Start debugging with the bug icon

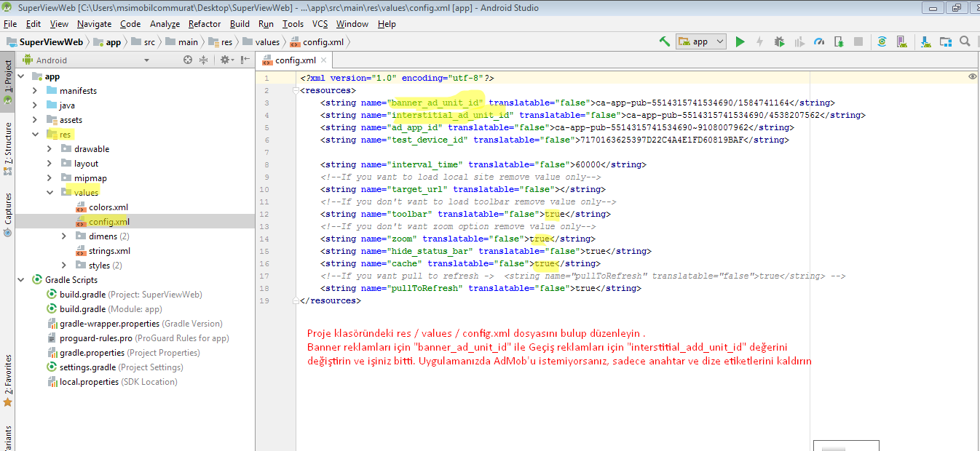779,41
